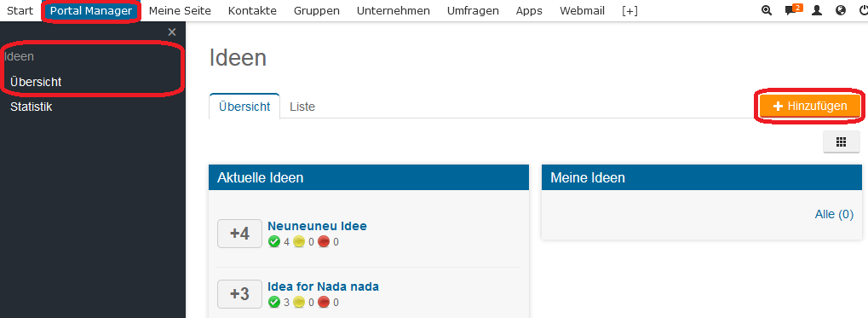868x318 pixels.
Task: Switch to the Liste tab
Action: [302, 107]
